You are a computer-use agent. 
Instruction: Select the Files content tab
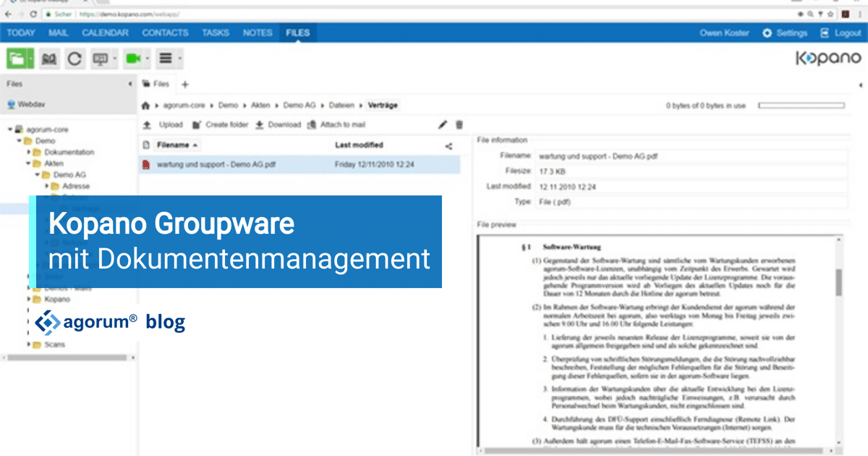click(156, 85)
